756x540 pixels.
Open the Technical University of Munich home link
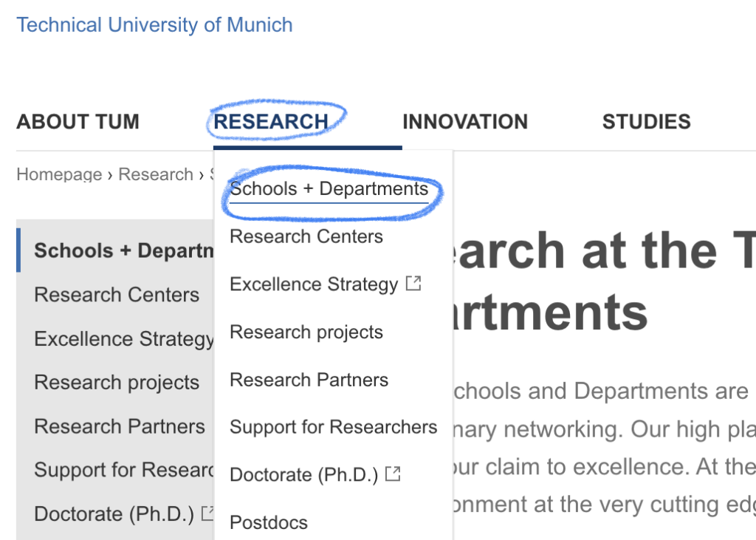tap(154, 25)
